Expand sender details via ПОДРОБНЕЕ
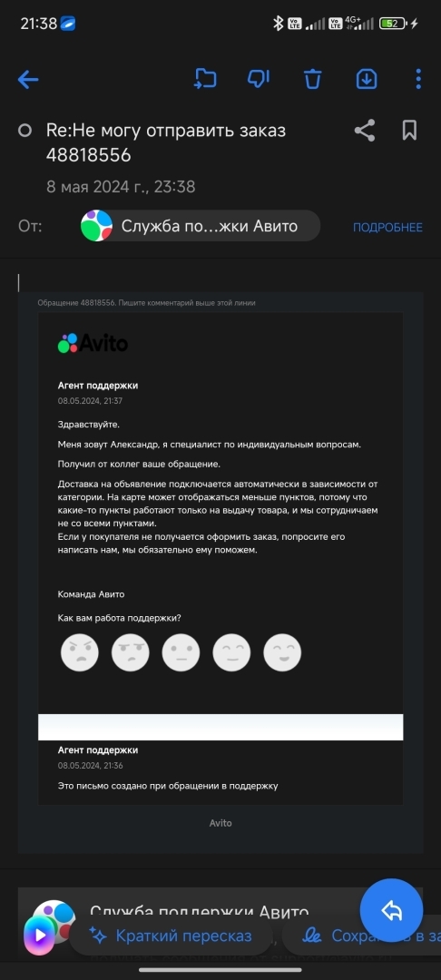 pyautogui.click(x=387, y=228)
